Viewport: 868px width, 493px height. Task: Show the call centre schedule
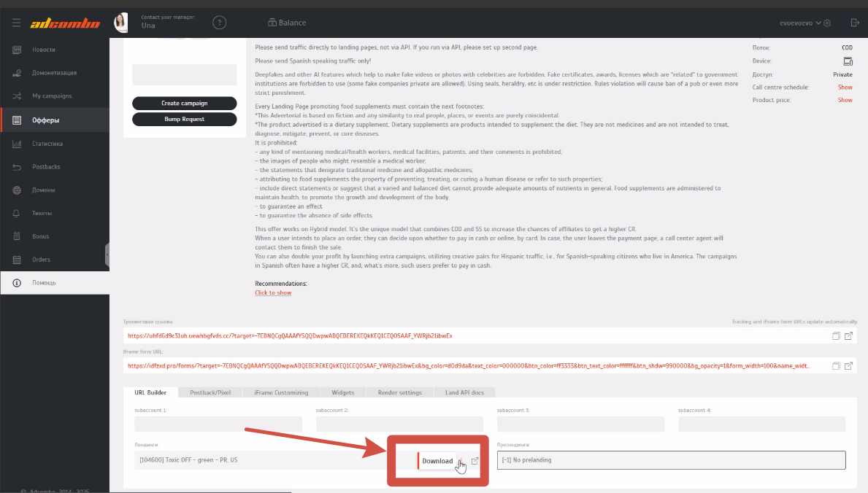click(845, 88)
